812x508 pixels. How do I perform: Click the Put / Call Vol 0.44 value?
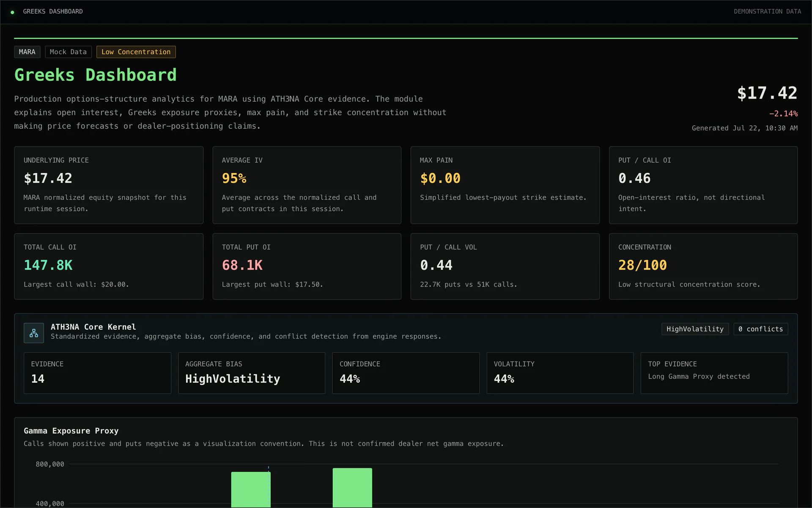click(x=436, y=265)
